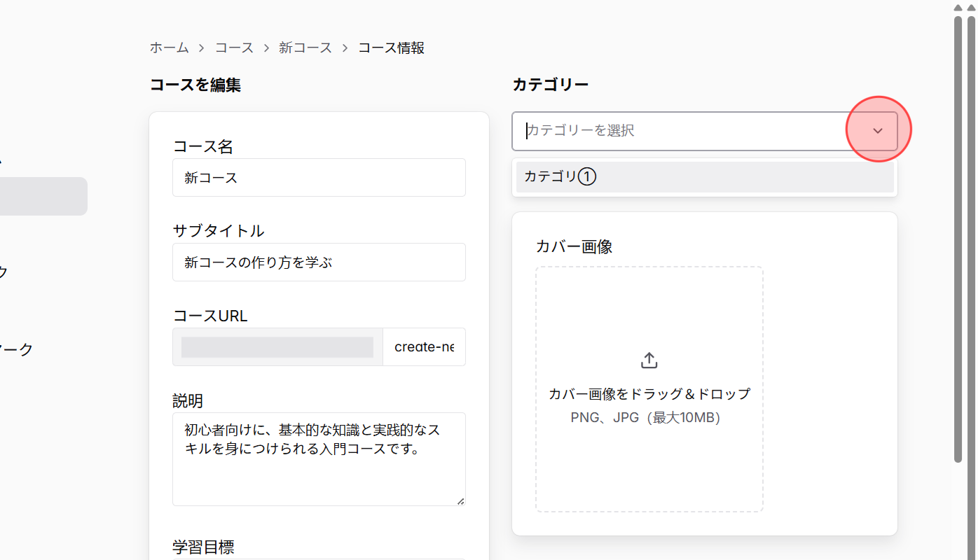Click the upward scroll arrow at top right
The image size is (978, 560).
[x=957, y=8]
